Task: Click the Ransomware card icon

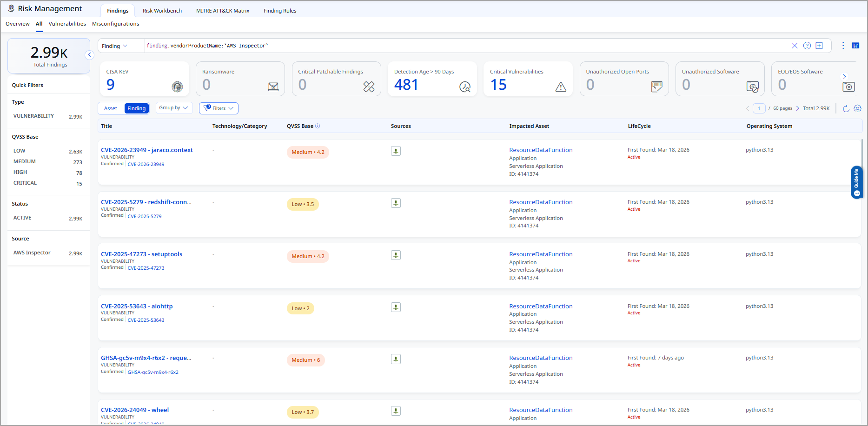Action: click(273, 87)
